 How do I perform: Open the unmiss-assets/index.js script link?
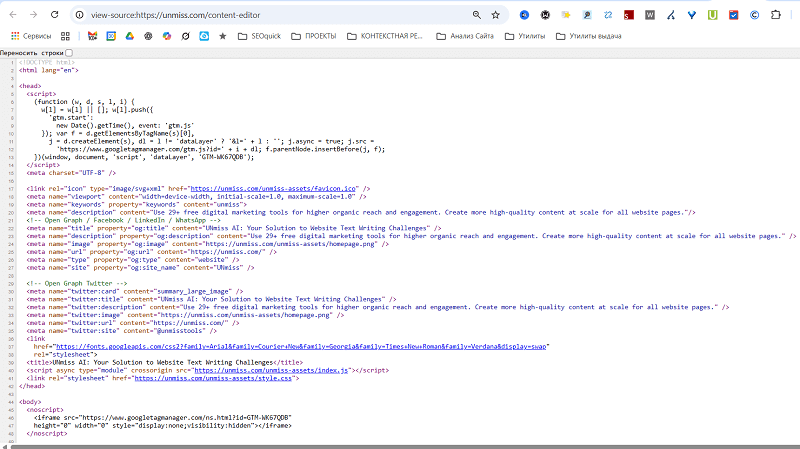coord(271,370)
